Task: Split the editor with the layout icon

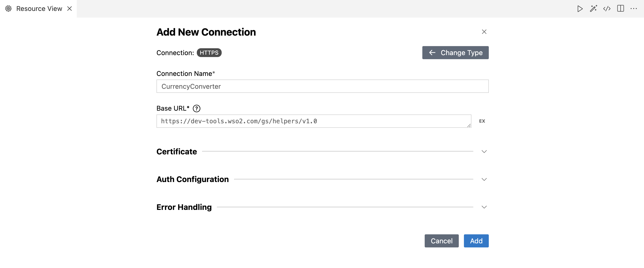Action: click(x=620, y=9)
